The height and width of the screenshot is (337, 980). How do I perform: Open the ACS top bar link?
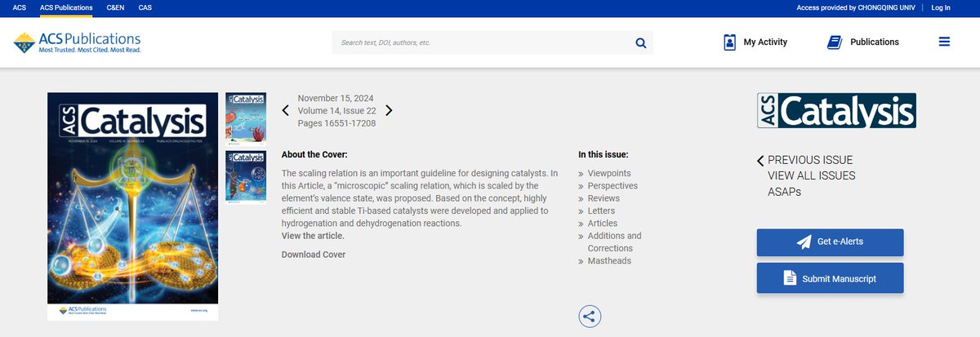click(x=20, y=7)
